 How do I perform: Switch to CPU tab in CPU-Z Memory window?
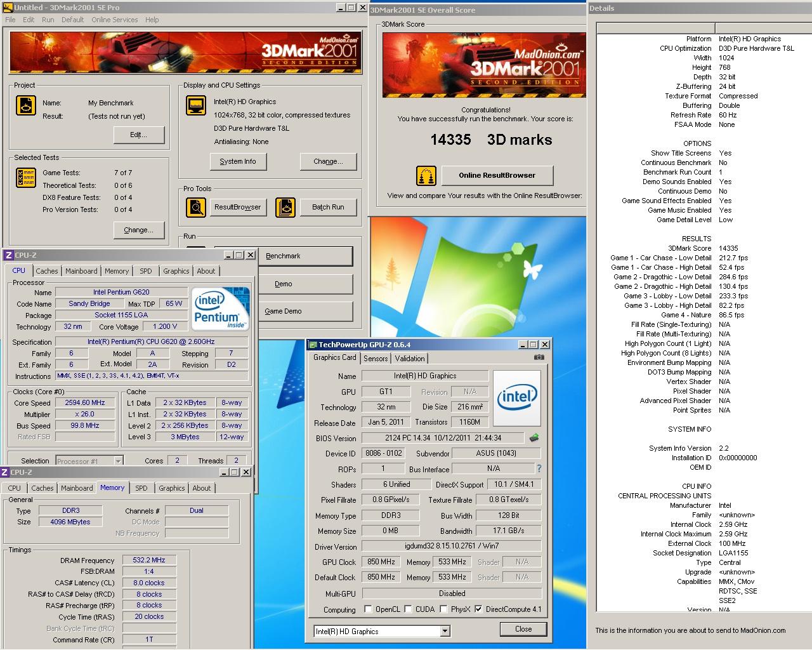click(14, 488)
